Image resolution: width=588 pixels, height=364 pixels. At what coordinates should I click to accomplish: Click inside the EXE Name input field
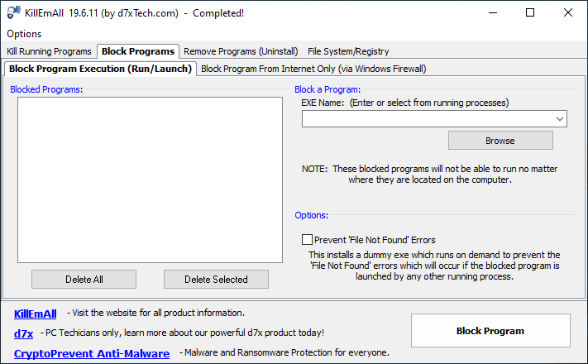coord(428,119)
